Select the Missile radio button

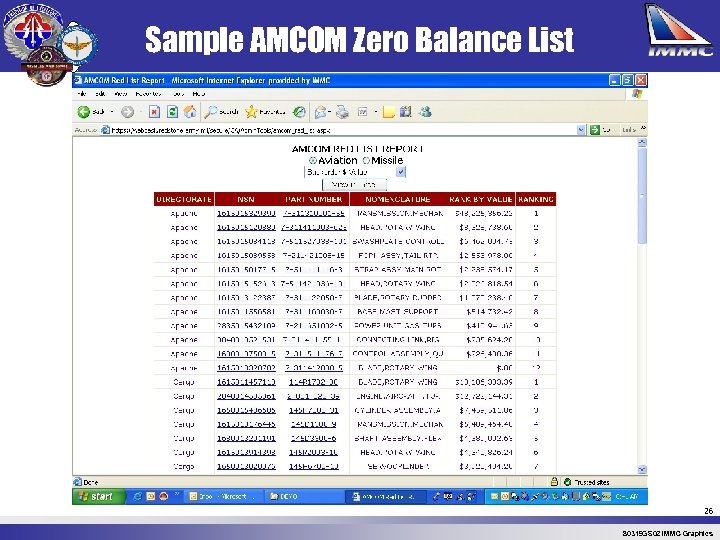[x=366, y=160]
